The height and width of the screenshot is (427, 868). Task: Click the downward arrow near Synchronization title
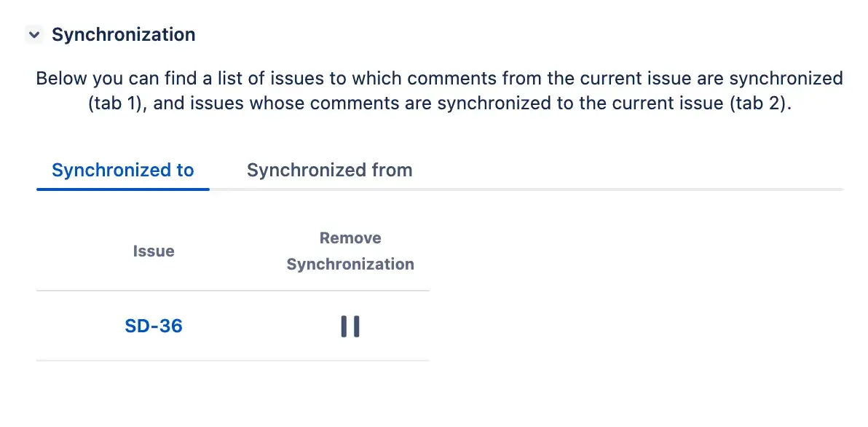33,34
